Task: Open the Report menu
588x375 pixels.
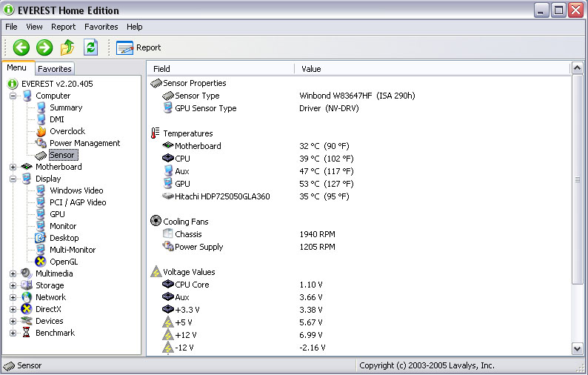Action: coord(64,27)
